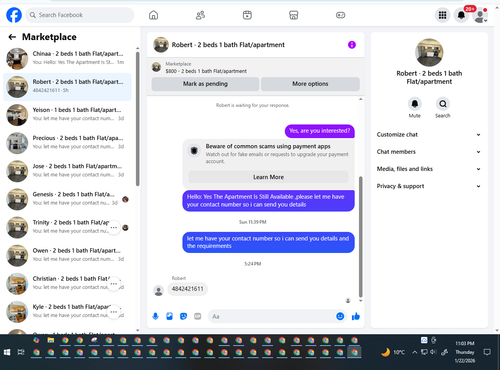
Task: Click the 4842421611 message bubble
Action: point(187,289)
